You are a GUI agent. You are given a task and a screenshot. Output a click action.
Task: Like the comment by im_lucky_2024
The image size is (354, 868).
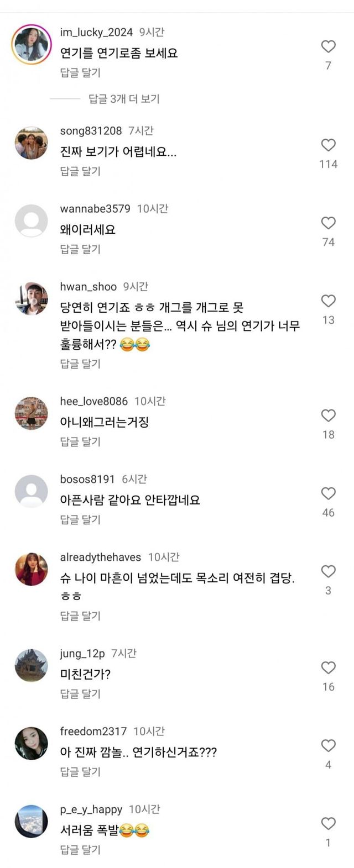(x=328, y=47)
